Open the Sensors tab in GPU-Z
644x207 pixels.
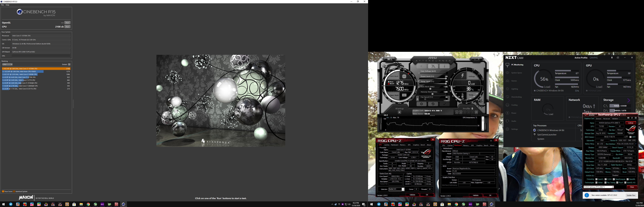[x=599, y=119]
